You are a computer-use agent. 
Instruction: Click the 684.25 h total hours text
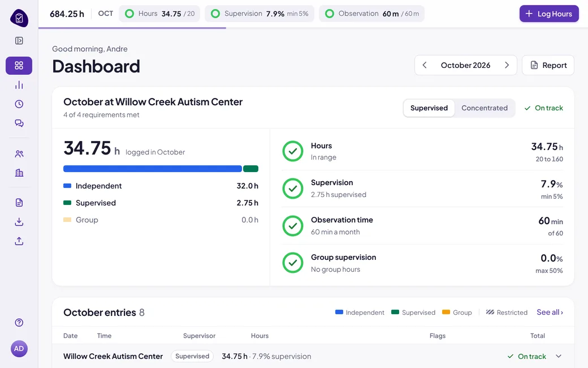[67, 14]
